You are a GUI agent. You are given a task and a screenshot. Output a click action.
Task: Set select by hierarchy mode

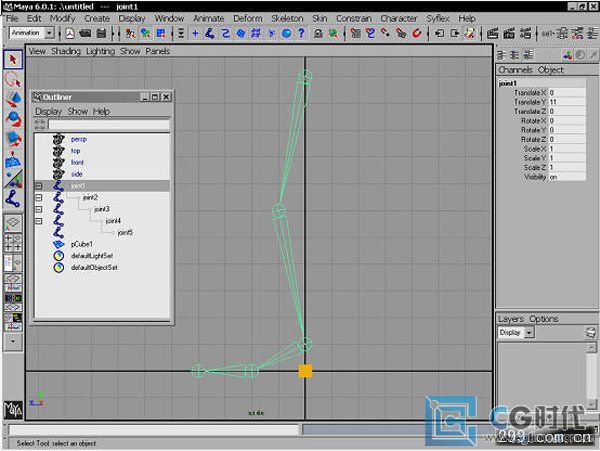coord(130,34)
